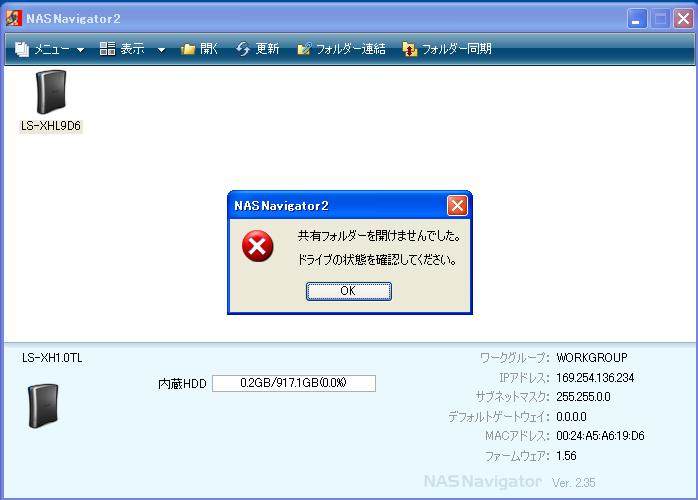Viewport: 698px width, 500px height.
Task: Click the 開く open button
Action: 199,49
